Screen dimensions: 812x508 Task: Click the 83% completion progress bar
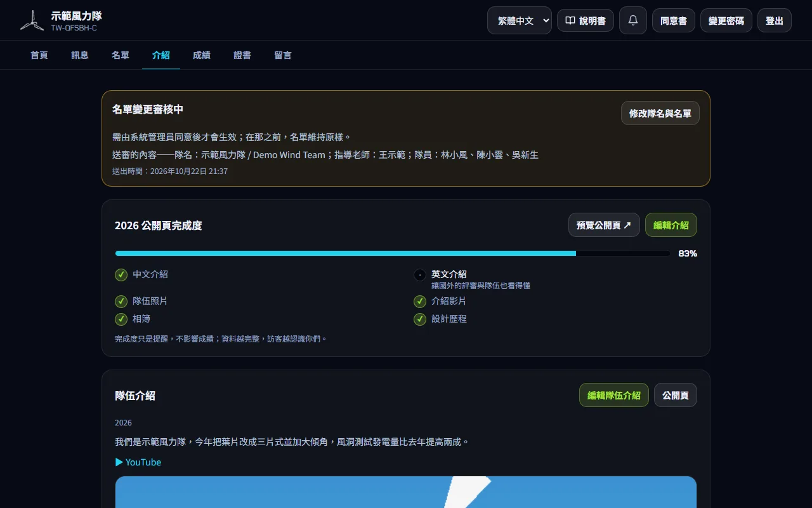[392, 253]
